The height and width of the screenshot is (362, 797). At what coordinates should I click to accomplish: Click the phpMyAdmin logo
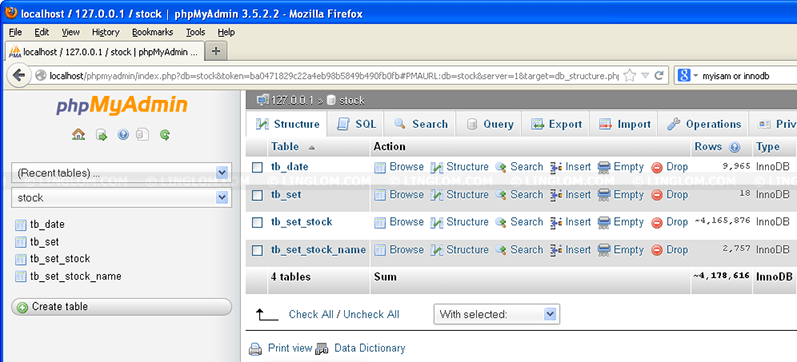(x=121, y=106)
